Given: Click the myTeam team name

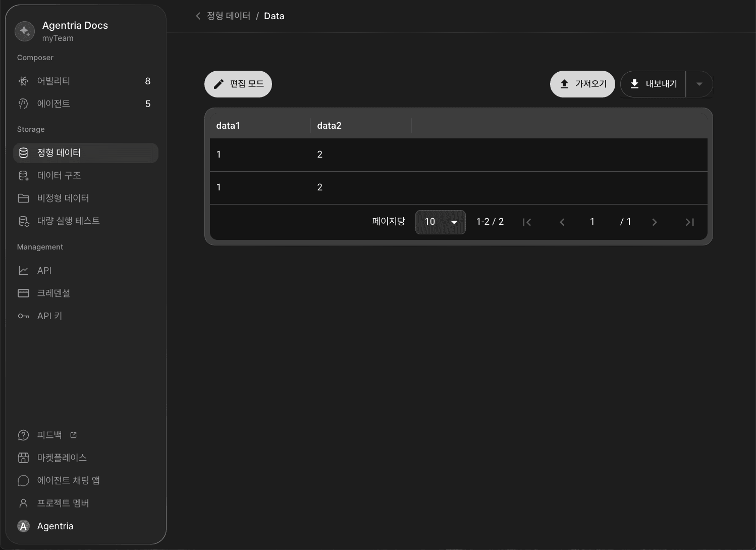Looking at the screenshot, I should (58, 38).
